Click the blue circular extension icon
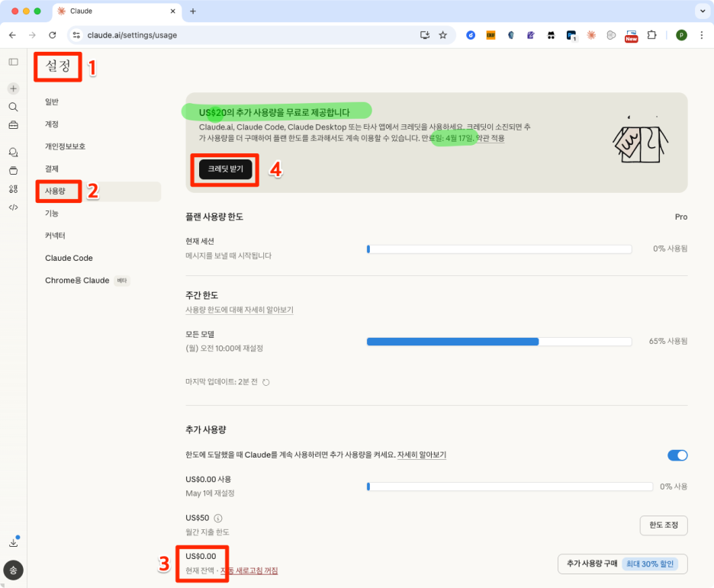The width and height of the screenshot is (714, 588). point(471,35)
